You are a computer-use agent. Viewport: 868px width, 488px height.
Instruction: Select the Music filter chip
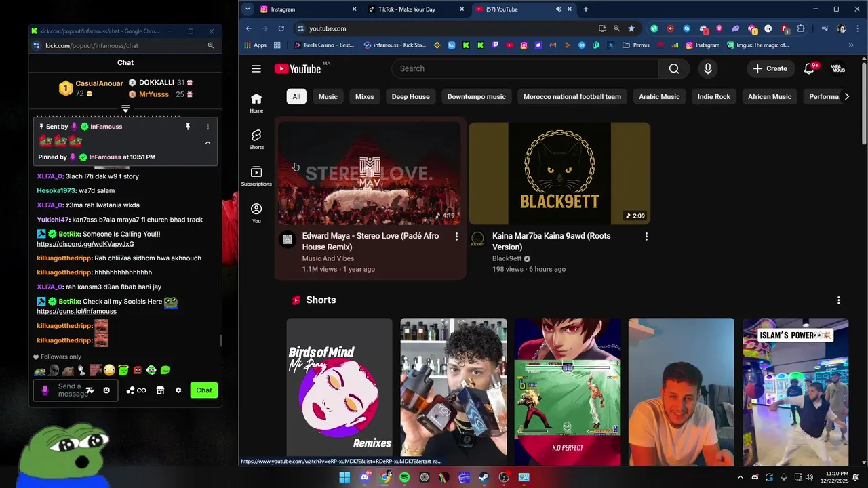[x=328, y=96]
